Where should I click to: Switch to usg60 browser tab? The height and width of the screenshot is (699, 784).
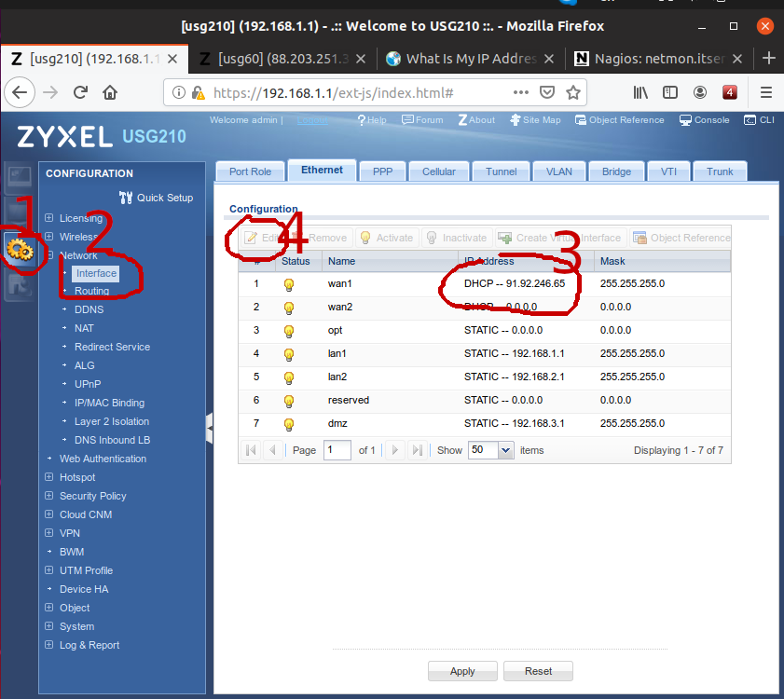[282, 59]
